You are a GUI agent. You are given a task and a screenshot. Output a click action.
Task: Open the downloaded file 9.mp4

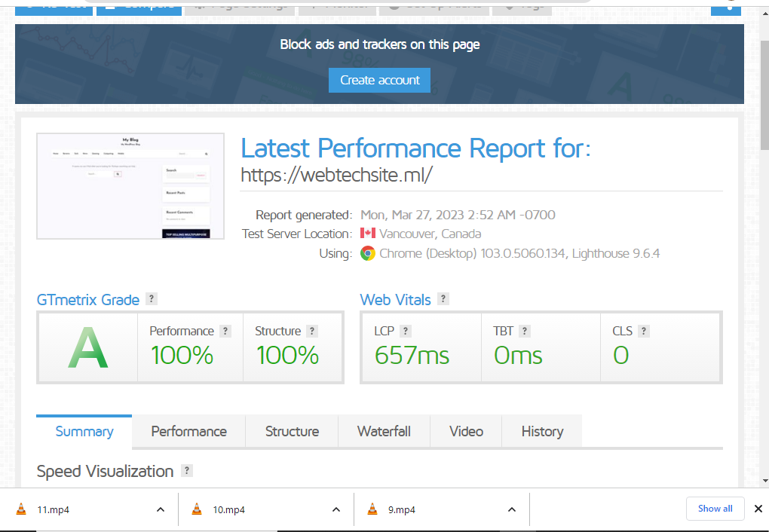pyautogui.click(x=402, y=510)
